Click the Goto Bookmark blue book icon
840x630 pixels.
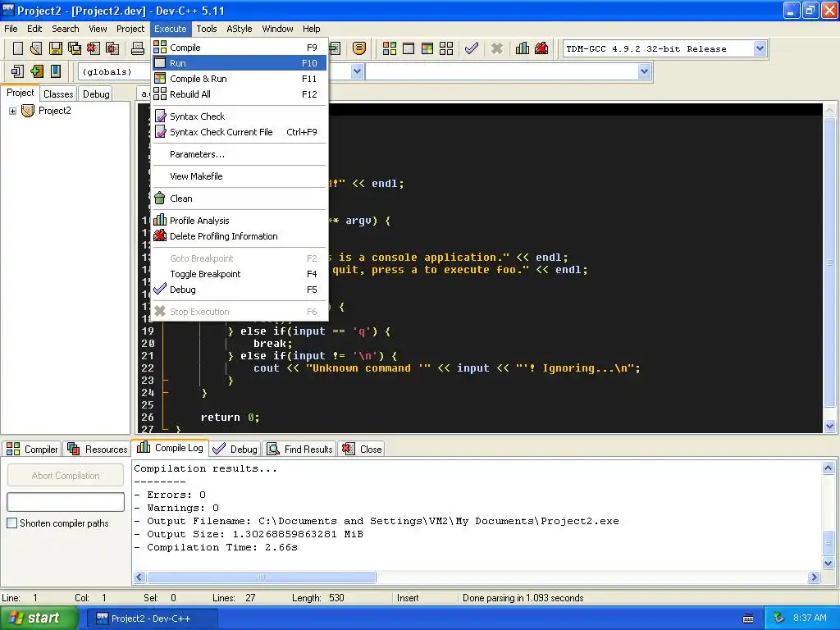[55, 71]
